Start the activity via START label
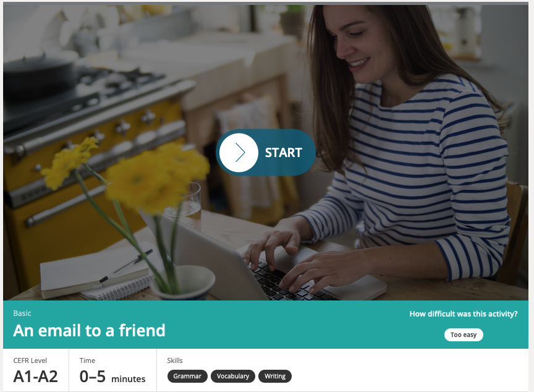The image size is (534, 392). pyautogui.click(x=283, y=153)
